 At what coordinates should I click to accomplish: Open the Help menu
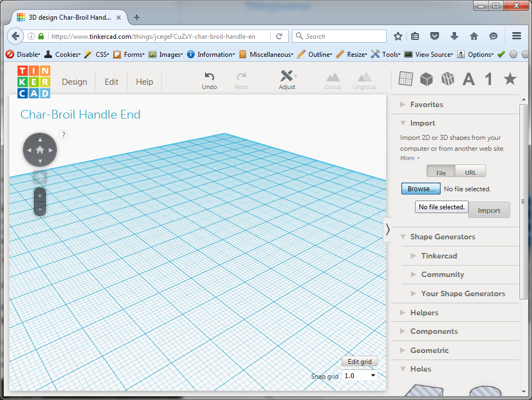(144, 82)
